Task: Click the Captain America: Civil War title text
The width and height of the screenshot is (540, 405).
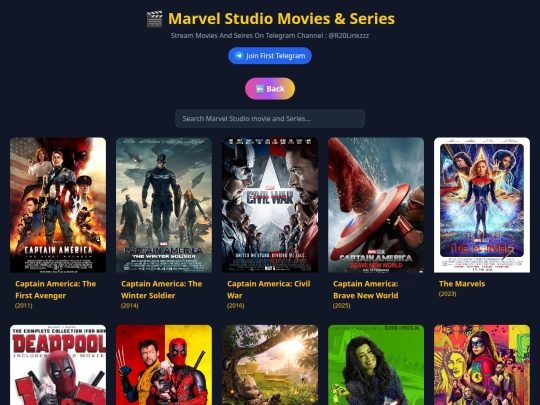Action: 269,290
